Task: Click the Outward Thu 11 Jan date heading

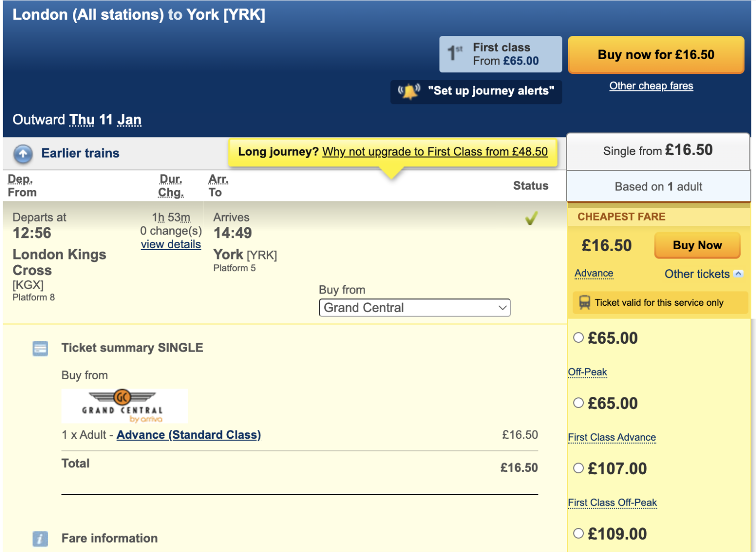Action: click(77, 119)
